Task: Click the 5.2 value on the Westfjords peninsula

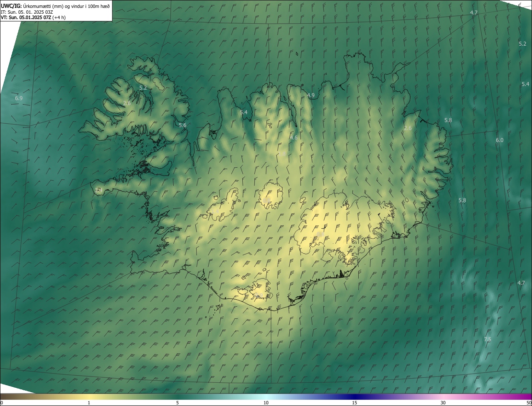Action: point(143,88)
